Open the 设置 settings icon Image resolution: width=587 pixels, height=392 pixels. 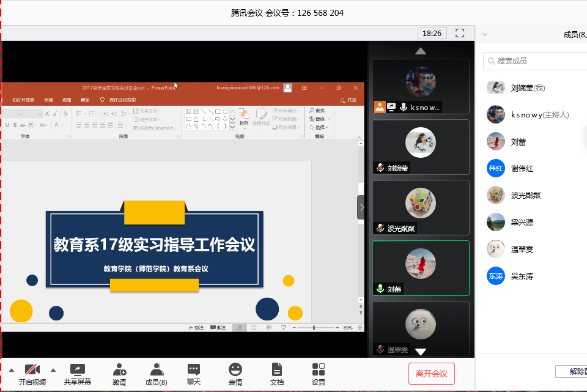(x=319, y=374)
